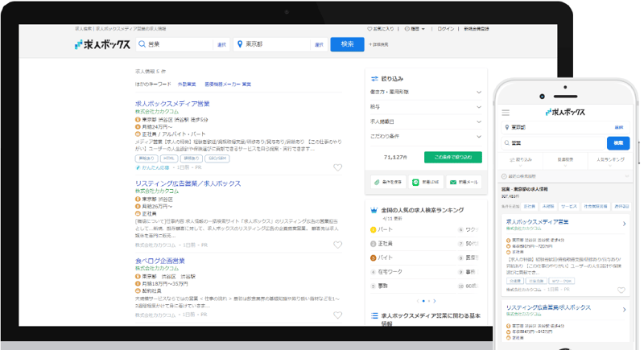Click 選択 in the laptop keyword field
Viewport: 644px width, 350px height.
point(222,45)
